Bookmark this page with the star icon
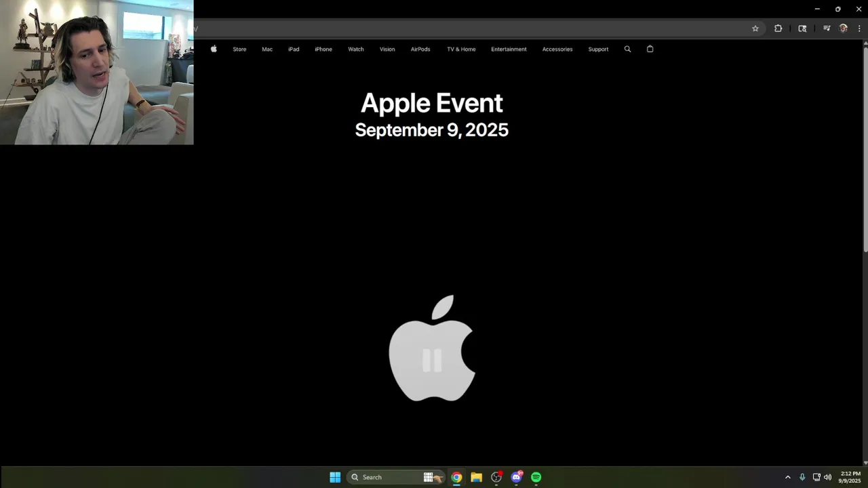 pyautogui.click(x=755, y=28)
